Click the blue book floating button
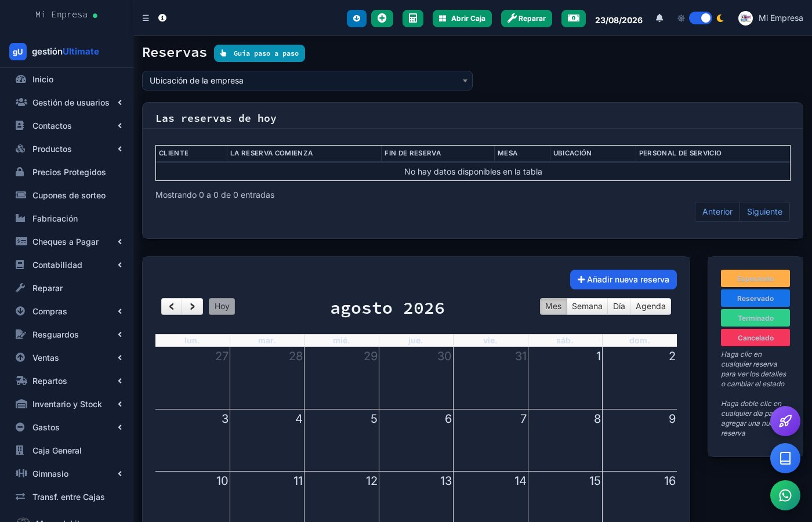Viewport: 812px width, 522px height. pos(785,458)
